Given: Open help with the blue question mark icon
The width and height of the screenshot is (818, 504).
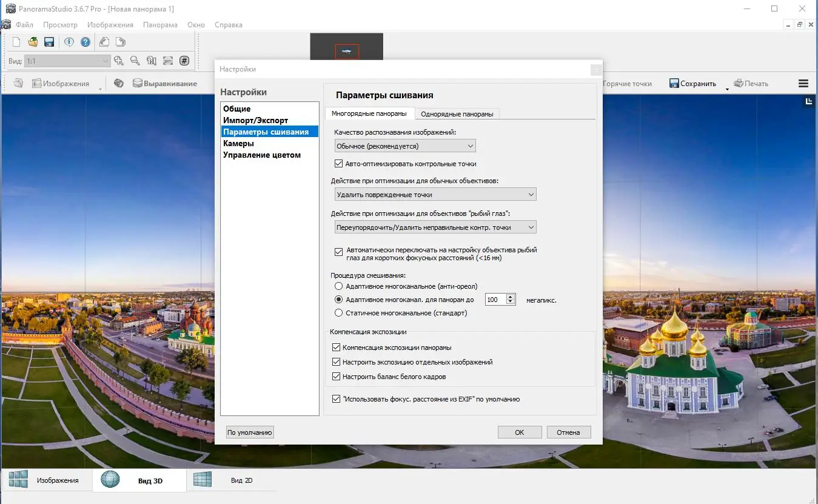Looking at the screenshot, I should [85, 42].
